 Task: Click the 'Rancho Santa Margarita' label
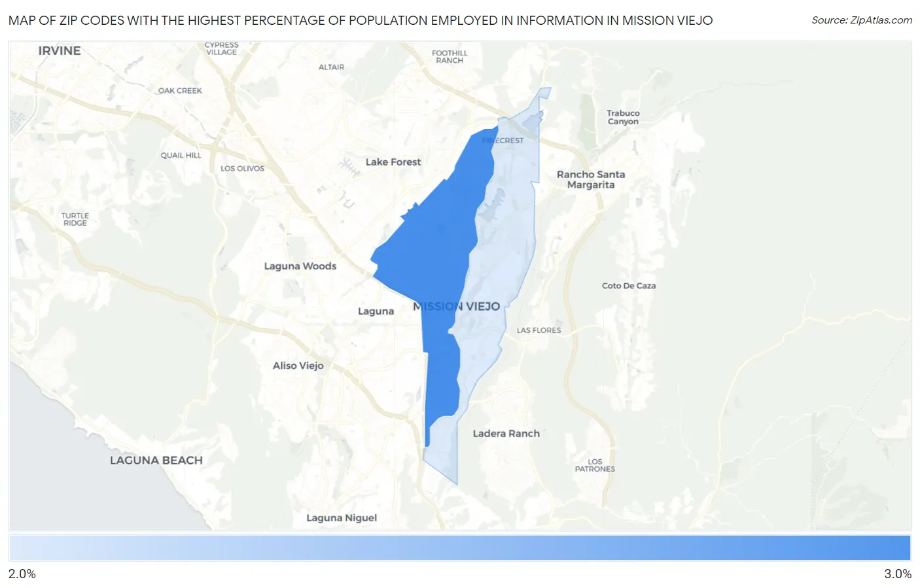(591, 179)
